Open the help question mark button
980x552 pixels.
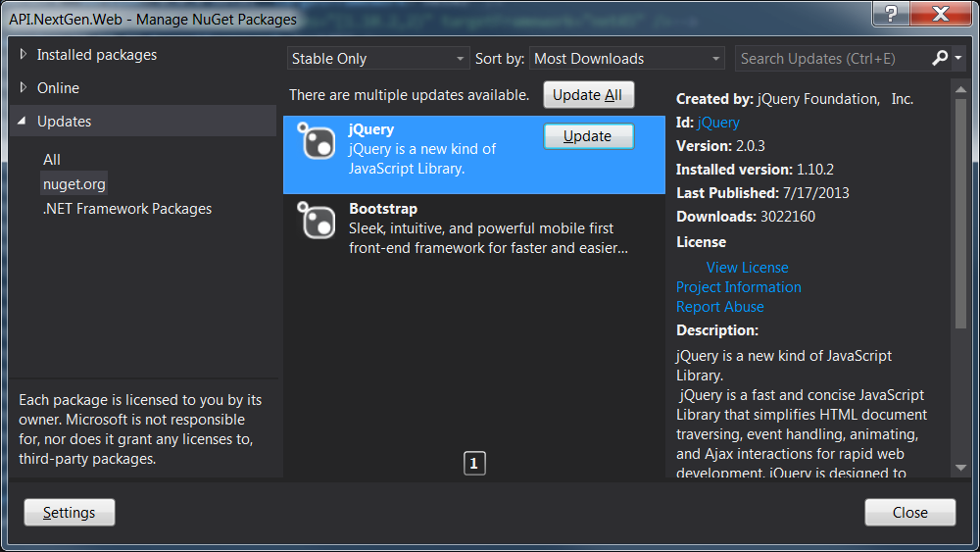(x=891, y=13)
